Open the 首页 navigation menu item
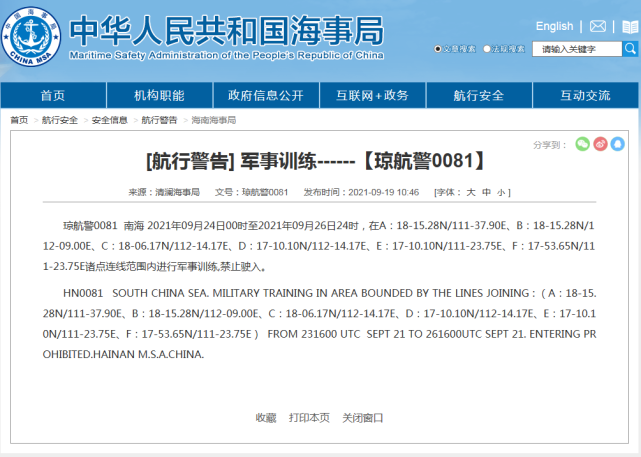This screenshot has height=457, width=641. tap(53, 95)
